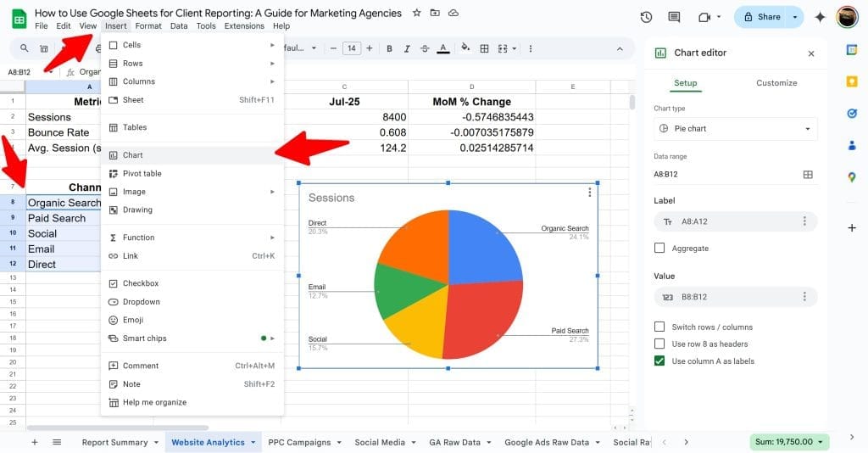Open the cell borders tool
The height and width of the screenshot is (453, 868).
[484, 48]
